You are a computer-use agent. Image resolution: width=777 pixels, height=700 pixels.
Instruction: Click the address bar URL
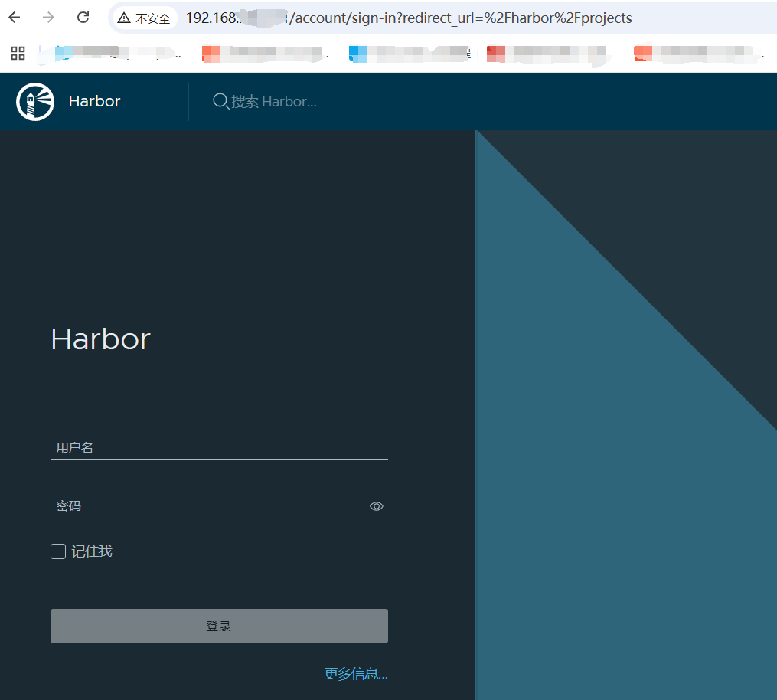(x=408, y=18)
